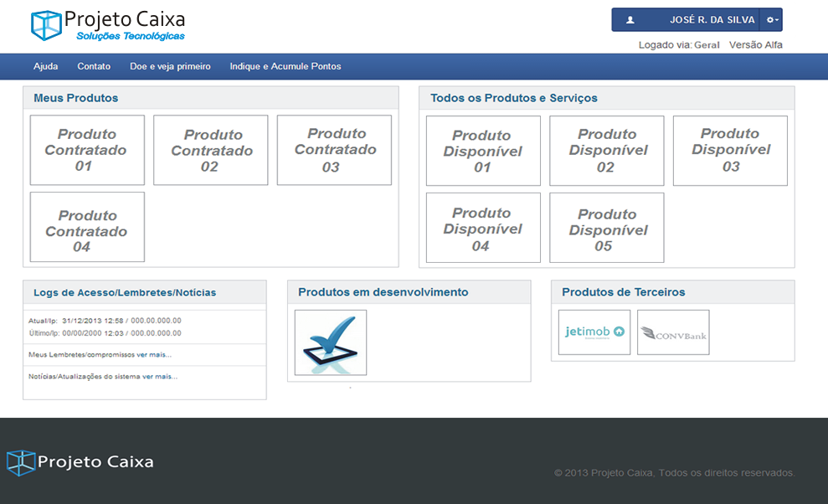Click Produtos em desenvolvimento heading

[383, 292]
